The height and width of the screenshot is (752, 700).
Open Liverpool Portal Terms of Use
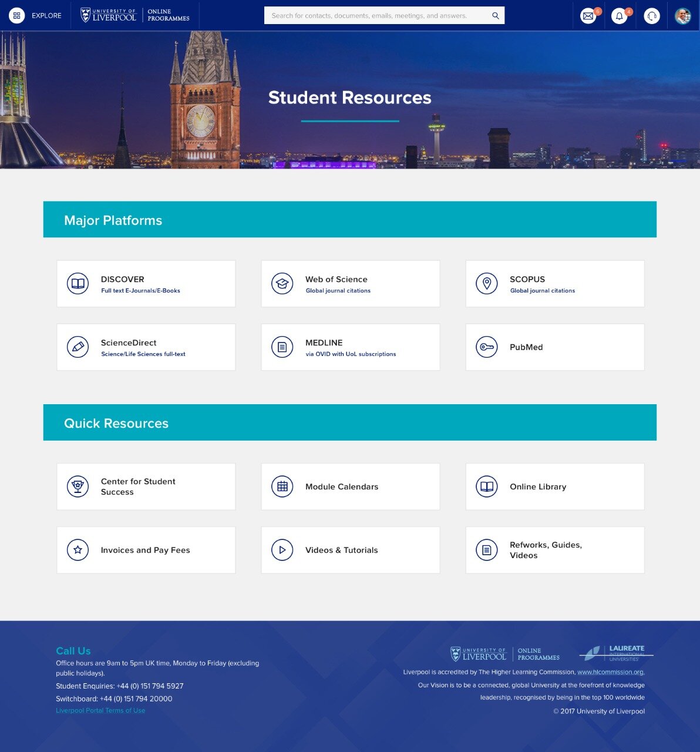point(100,710)
